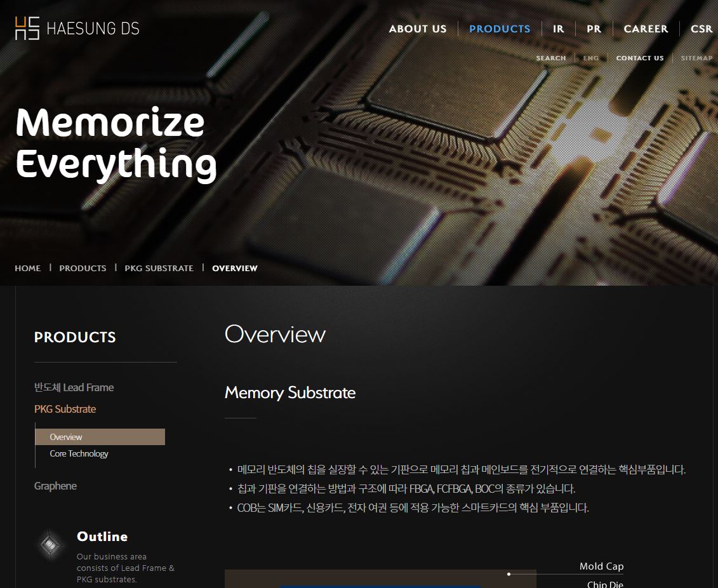718x588 pixels.
Task: Open Core Technology in sidebar submenu
Action: click(79, 453)
